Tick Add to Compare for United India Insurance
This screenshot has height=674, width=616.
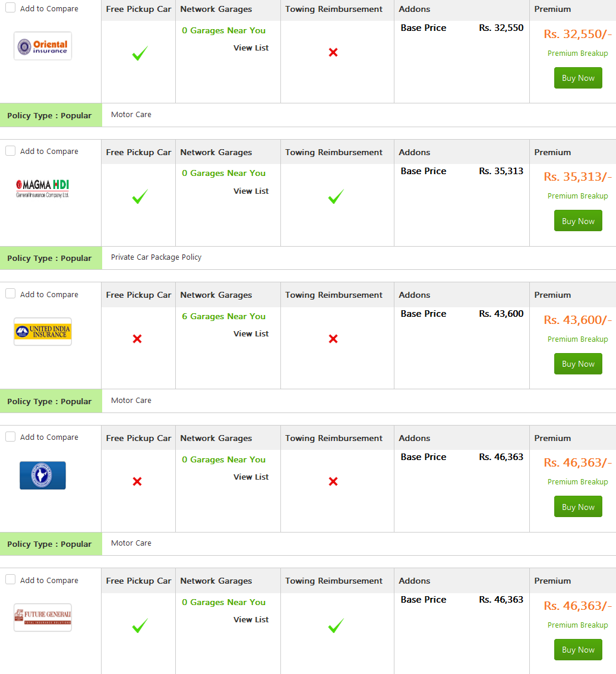10,294
